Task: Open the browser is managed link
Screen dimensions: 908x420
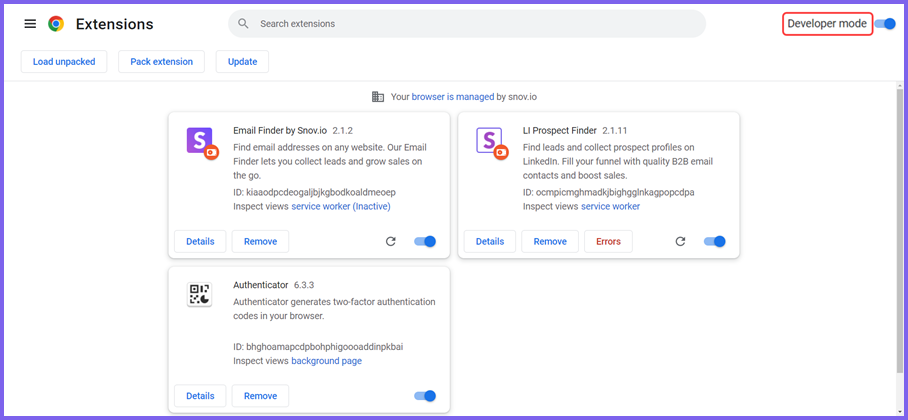Action: click(x=453, y=97)
